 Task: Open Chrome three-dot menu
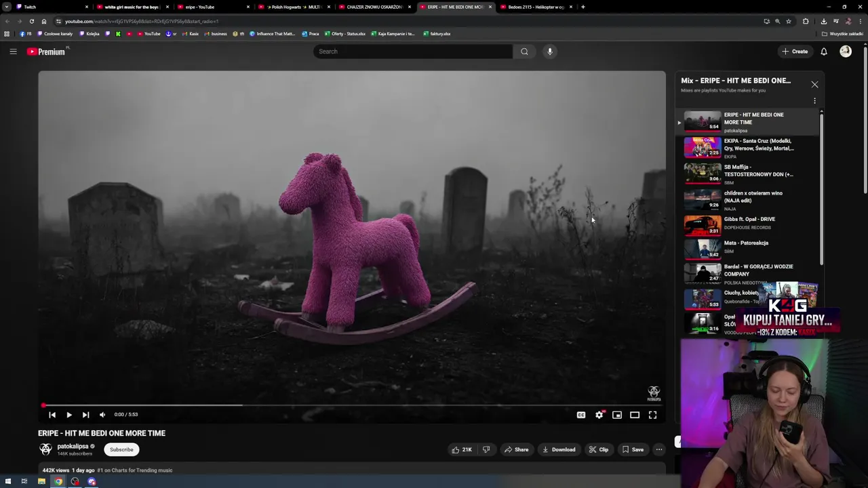pyautogui.click(x=860, y=21)
